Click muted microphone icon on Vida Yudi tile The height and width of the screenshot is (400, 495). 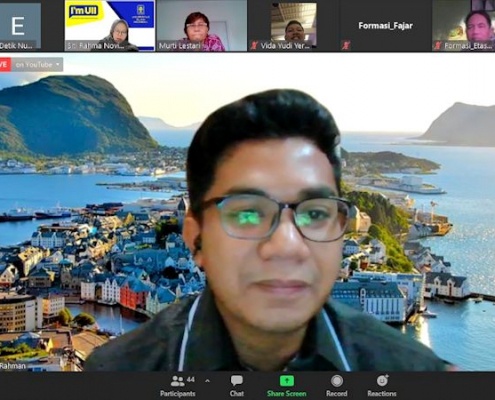(254, 46)
